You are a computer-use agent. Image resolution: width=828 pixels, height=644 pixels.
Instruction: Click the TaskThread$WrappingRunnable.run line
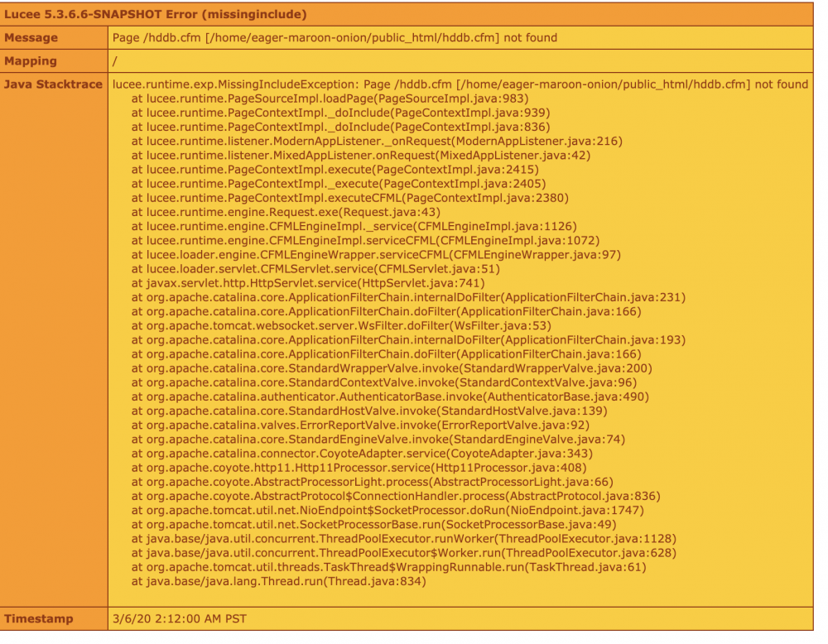(388, 568)
